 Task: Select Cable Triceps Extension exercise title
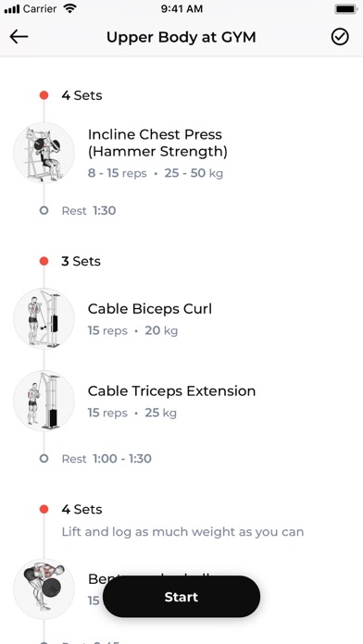tap(171, 391)
